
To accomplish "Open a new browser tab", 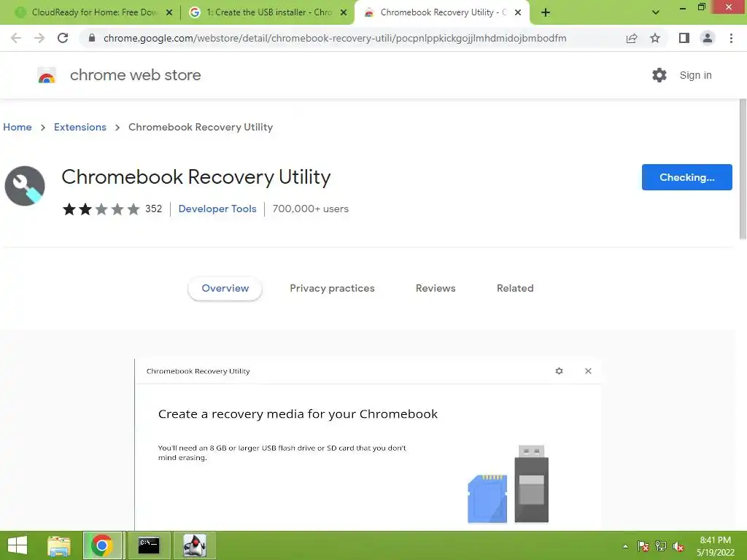I will [x=546, y=12].
